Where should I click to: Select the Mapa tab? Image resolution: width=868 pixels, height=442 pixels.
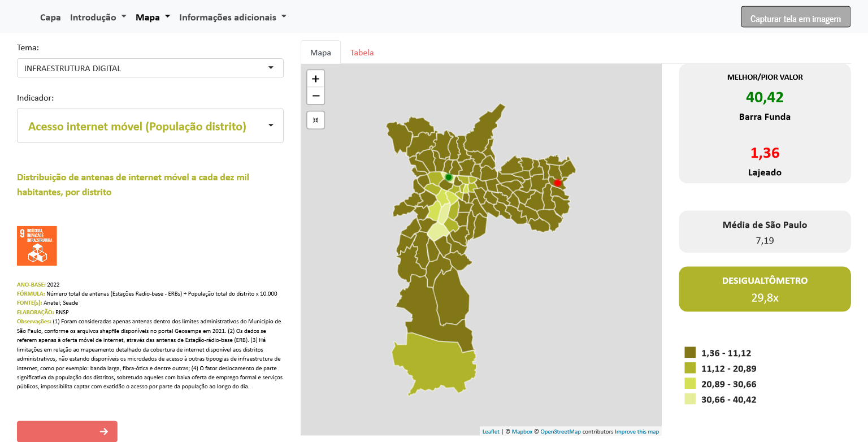[320, 53]
